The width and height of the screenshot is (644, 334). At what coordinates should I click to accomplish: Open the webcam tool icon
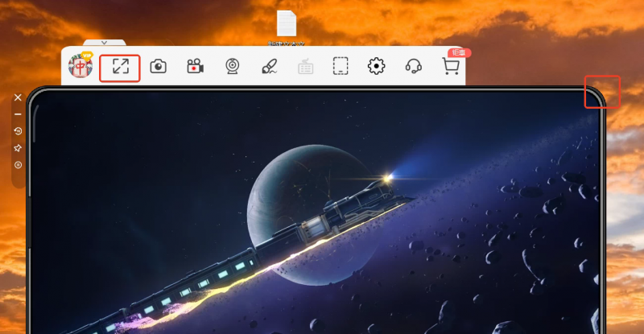point(233,66)
